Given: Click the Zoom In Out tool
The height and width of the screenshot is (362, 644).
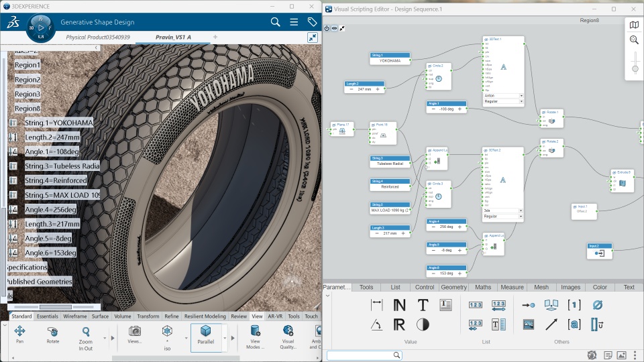Looking at the screenshot, I should click(86, 332).
